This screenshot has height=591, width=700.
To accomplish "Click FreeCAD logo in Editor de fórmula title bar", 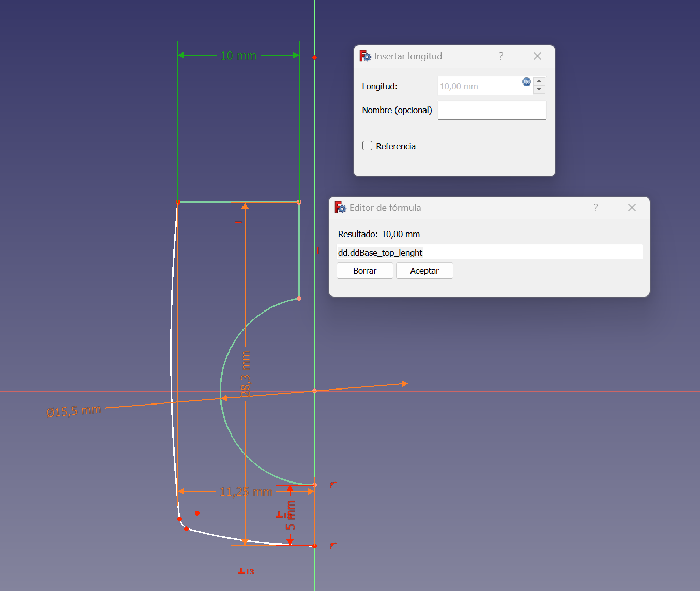I will 340,208.
